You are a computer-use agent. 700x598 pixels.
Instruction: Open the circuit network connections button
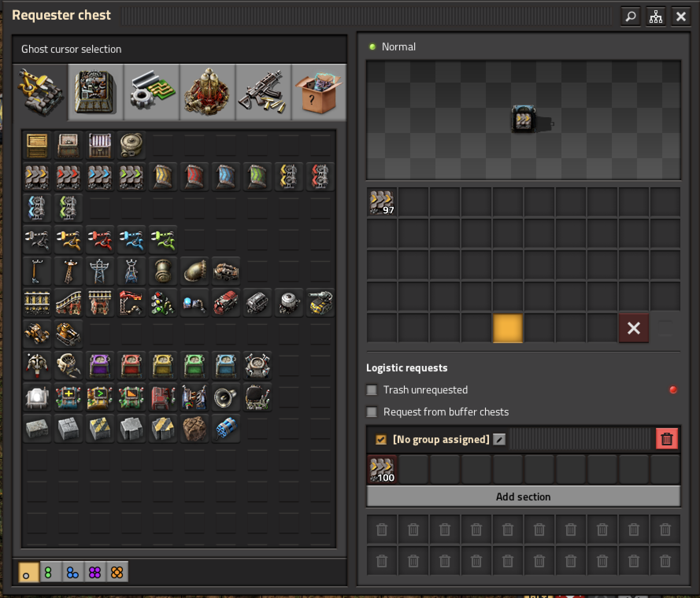pos(656,17)
